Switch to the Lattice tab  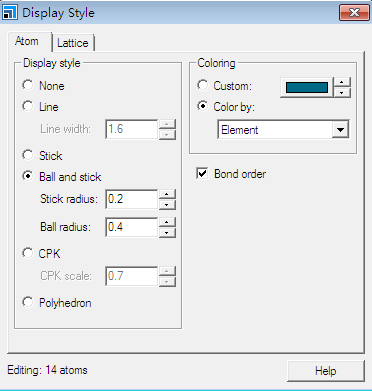[73, 43]
